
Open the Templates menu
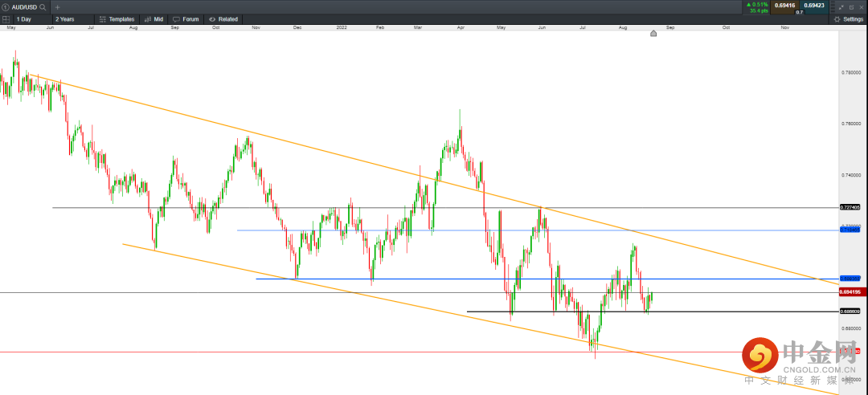click(x=117, y=18)
